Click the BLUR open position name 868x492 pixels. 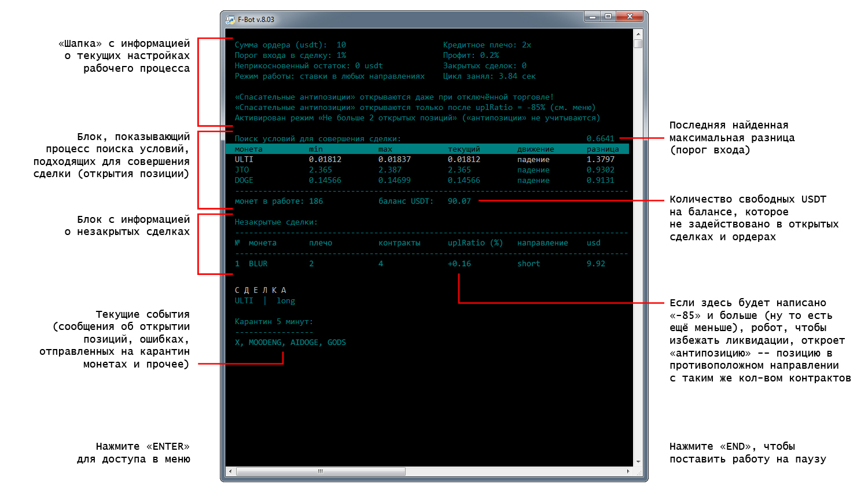[258, 264]
